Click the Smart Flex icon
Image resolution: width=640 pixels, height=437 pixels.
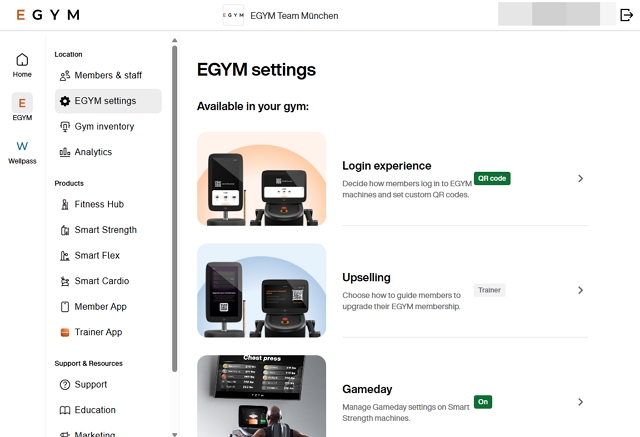tap(64, 256)
